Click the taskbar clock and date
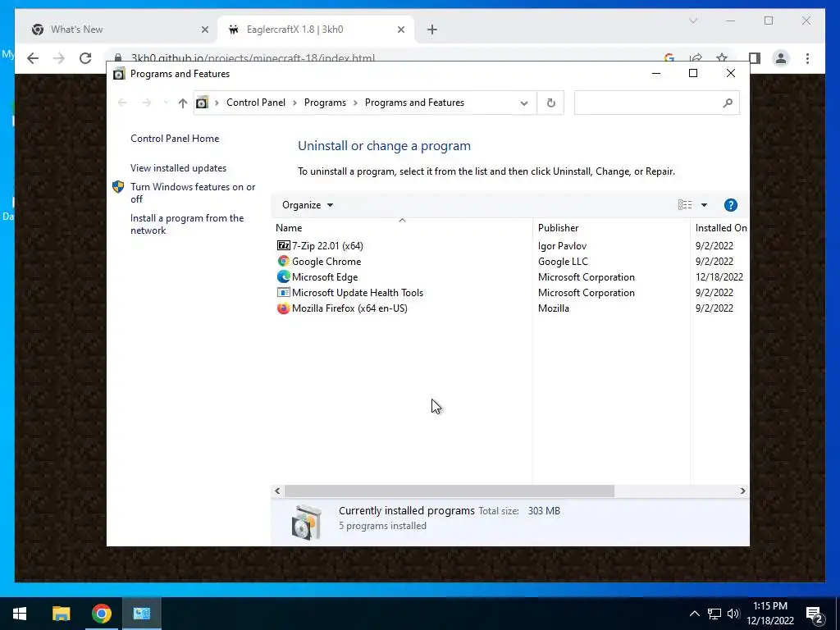The height and width of the screenshot is (630, 840). (769, 614)
